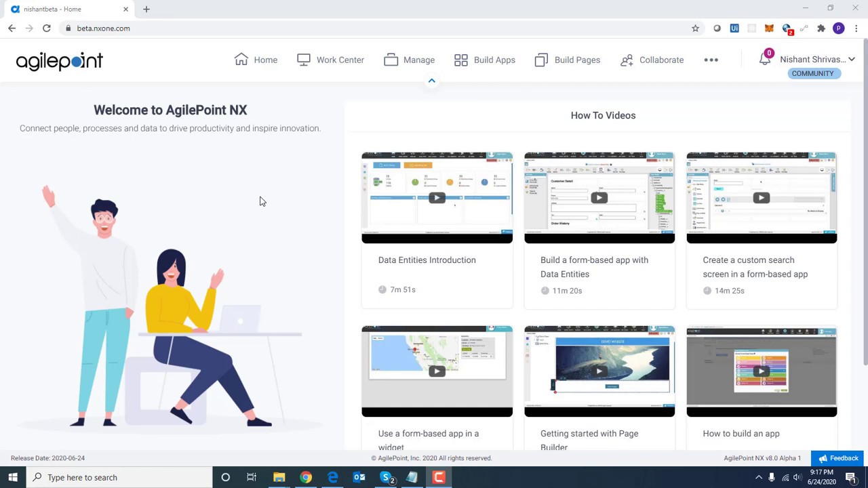Open 'How to build an app' title
This screenshot has height=488, width=868.
[741, 433]
